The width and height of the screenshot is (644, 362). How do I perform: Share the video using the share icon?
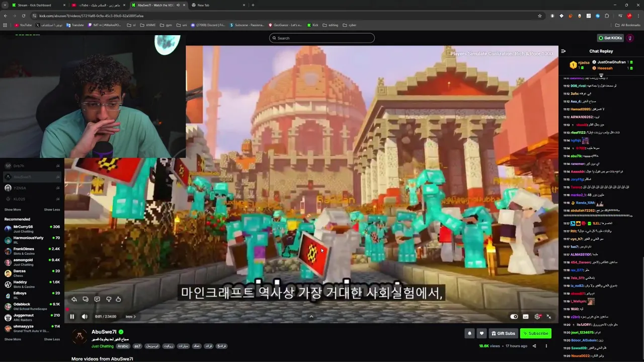tap(534, 346)
